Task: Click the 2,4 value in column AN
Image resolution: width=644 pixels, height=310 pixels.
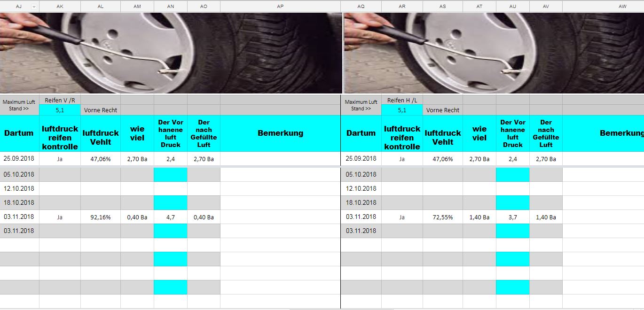Action: (171, 159)
